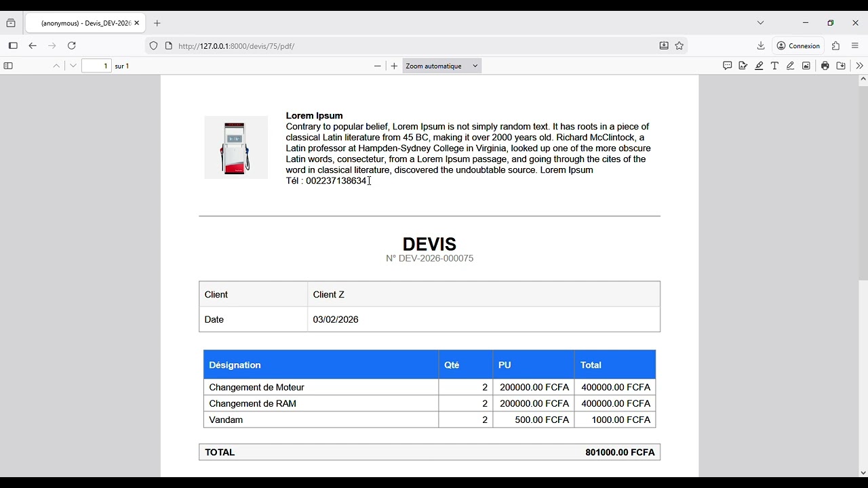Toggle the Firefox sidebar button
868x488 pixels.
pos(13,46)
